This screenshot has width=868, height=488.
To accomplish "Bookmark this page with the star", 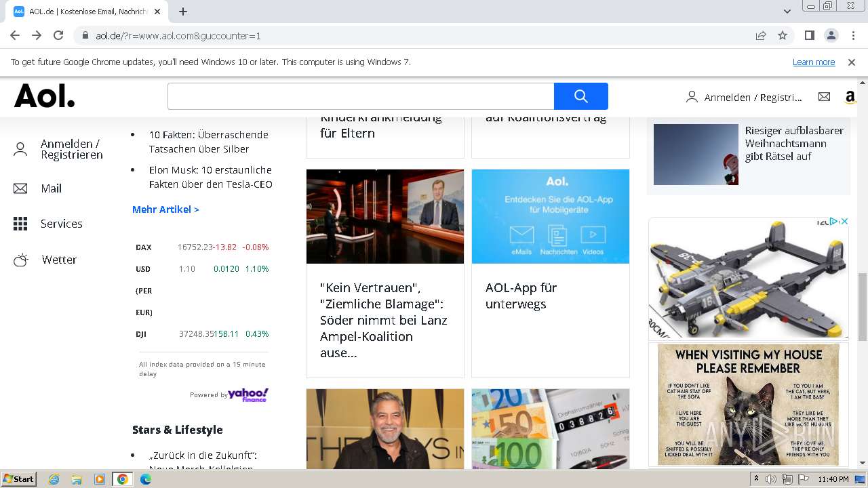I will [783, 35].
